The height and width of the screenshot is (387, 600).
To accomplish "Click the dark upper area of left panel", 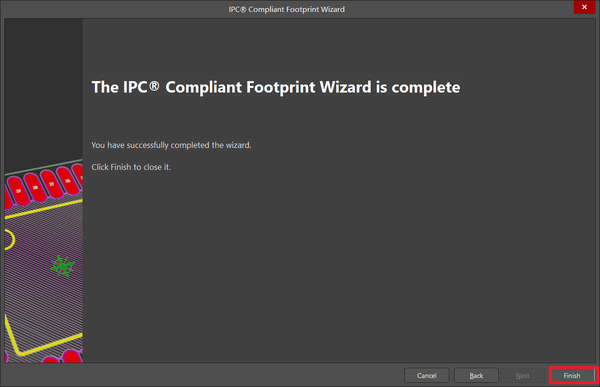I will coord(43,88).
